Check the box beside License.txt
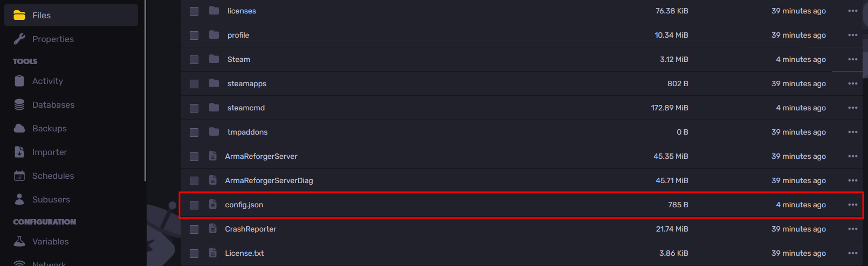Screen dimensions: 868x266 coord(194,254)
